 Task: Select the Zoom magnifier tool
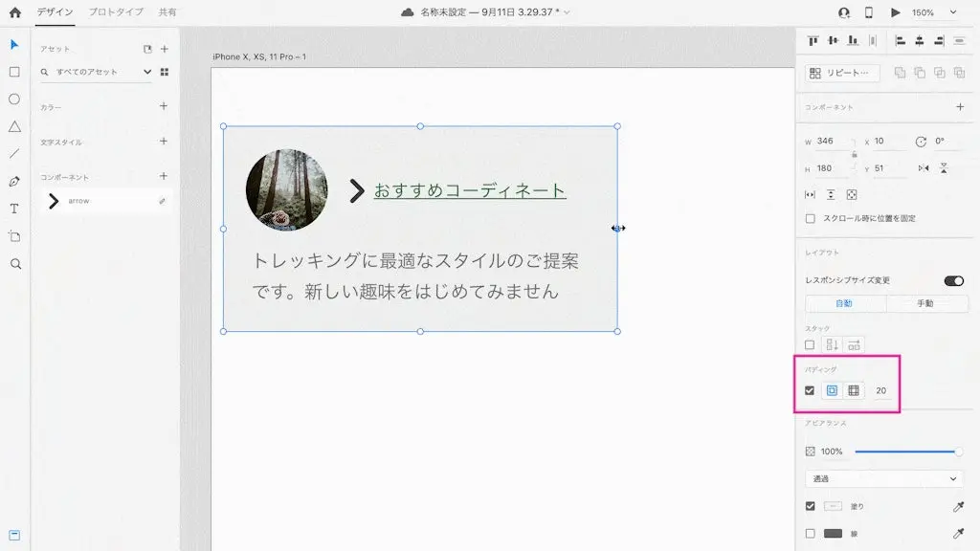[x=14, y=263]
